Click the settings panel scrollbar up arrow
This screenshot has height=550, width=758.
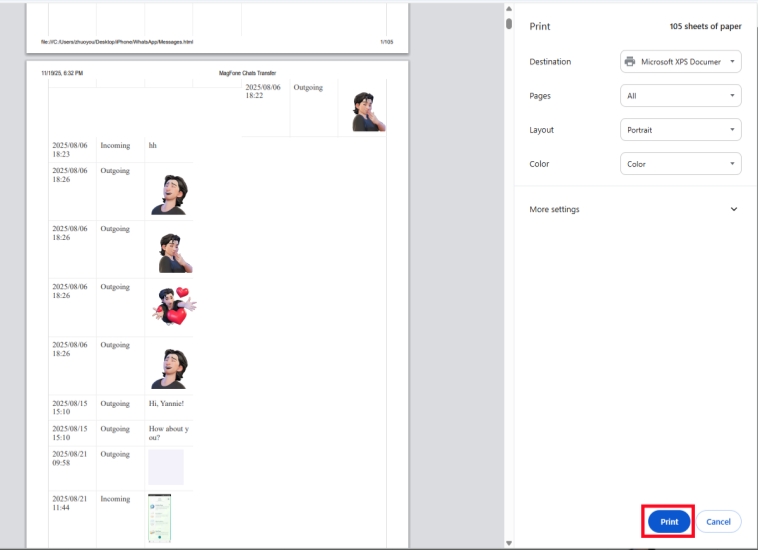pyautogui.click(x=508, y=8)
